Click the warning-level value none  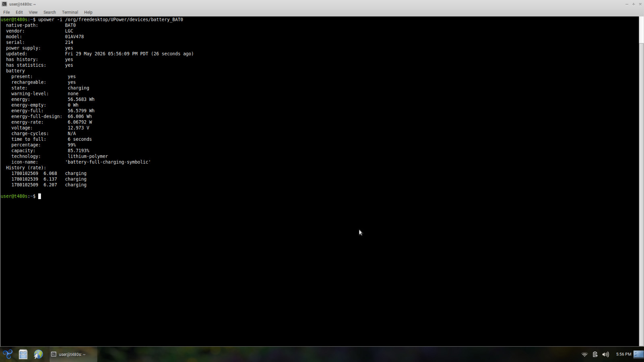pos(73,94)
